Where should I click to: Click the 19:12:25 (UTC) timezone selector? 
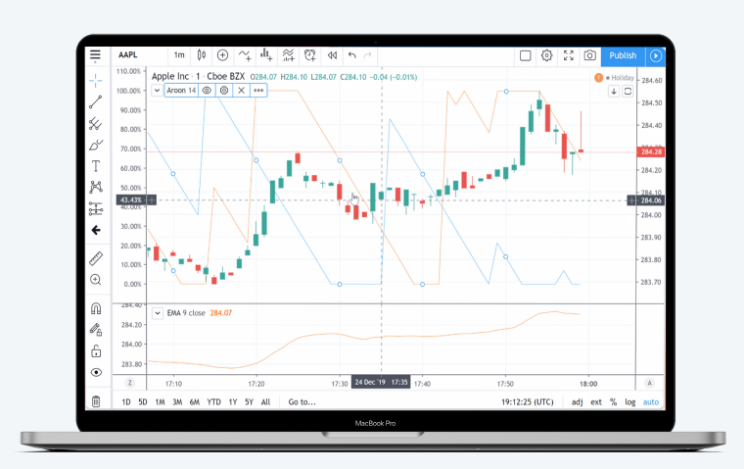pos(527,402)
